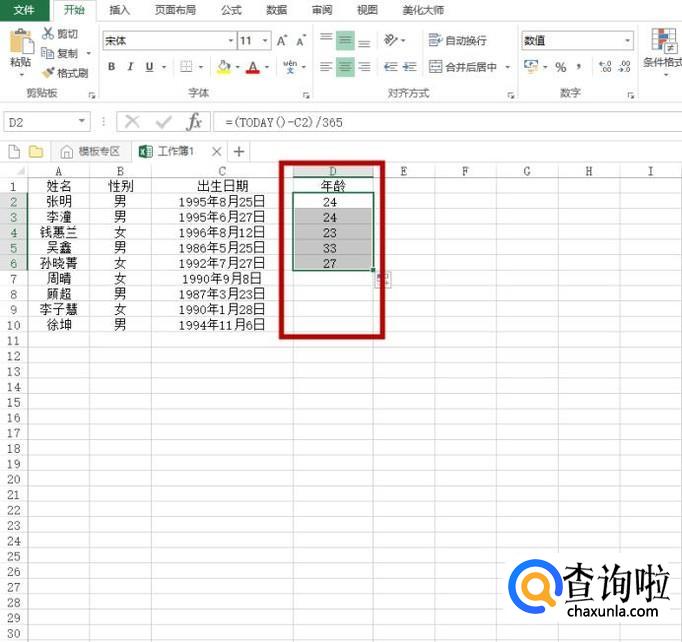Switch to the 页面布局 tab
The image size is (682, 642).
(176, 10)
